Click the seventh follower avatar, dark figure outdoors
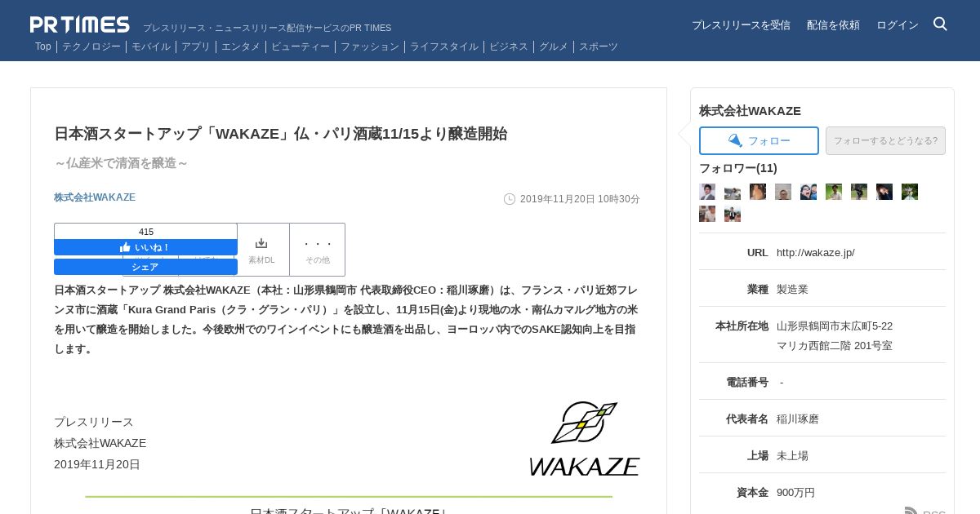Screen dimensions: 980x514 (x=859, y=192)
